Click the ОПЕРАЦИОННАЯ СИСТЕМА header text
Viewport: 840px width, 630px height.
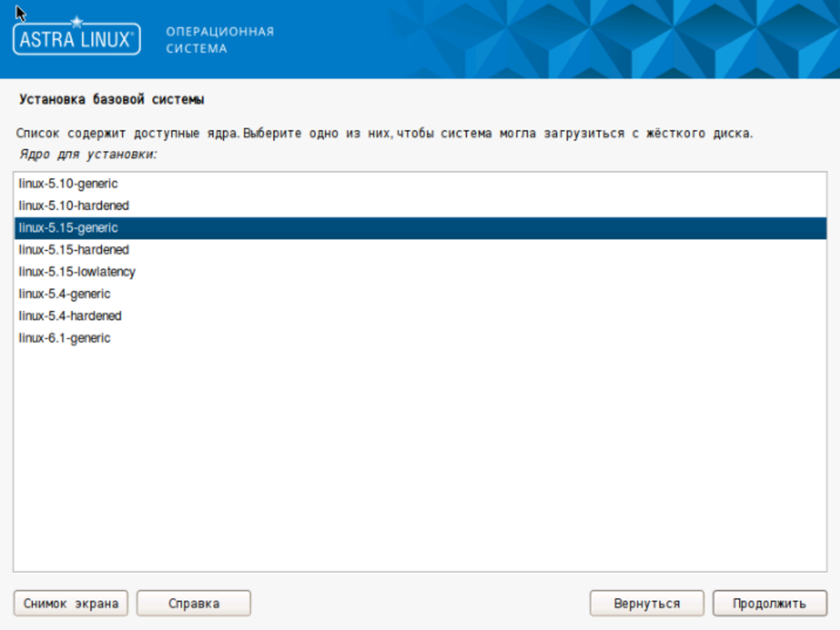click(x=220, y=39)
